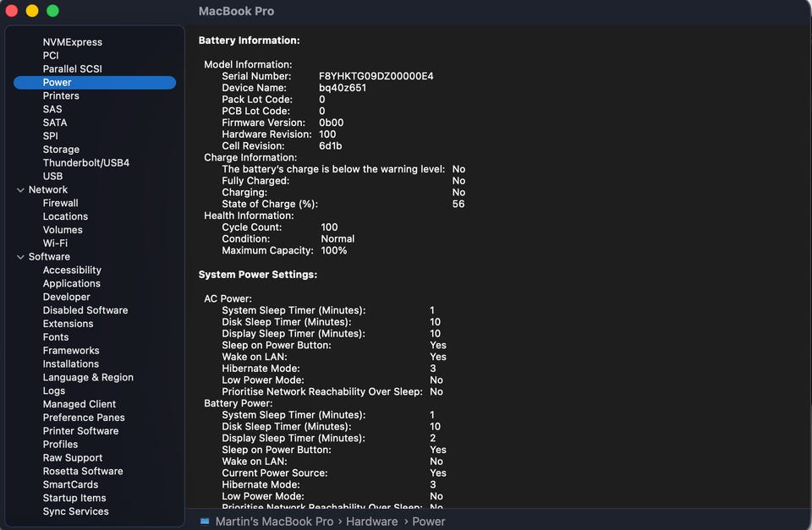Select Developer under Software
The image size is (812, 530).
(66, 297)
